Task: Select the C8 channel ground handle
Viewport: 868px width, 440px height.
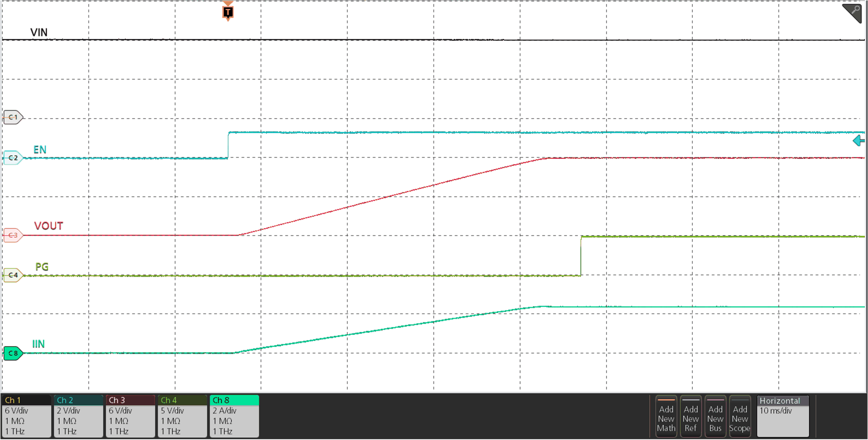Action: [x=13, y=353]
